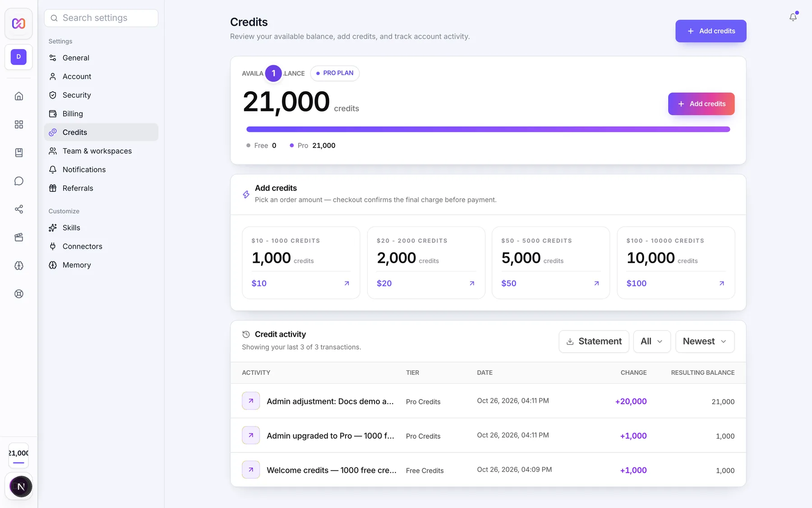This screenshot has width=812, height=508.
Task: Choose the $50 5,000 credits package
Action: point(550,263)
